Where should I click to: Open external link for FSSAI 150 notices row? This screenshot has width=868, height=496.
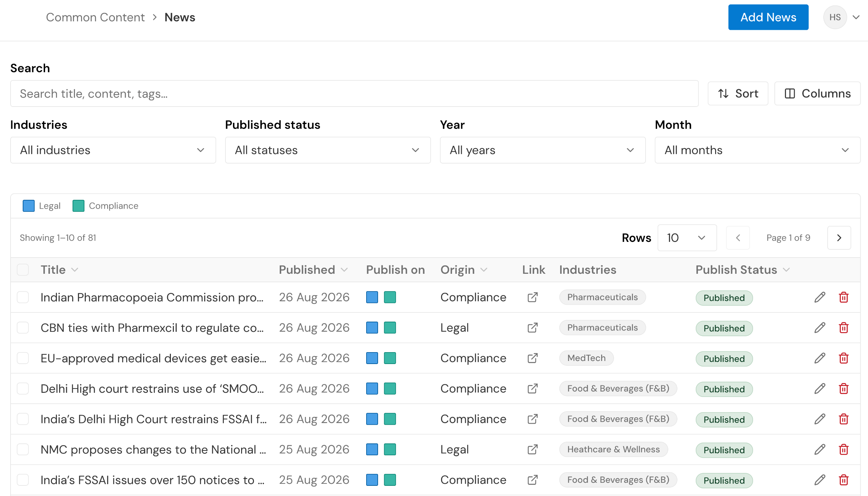532,480
